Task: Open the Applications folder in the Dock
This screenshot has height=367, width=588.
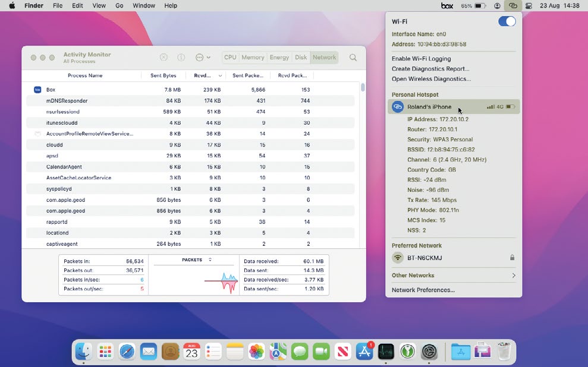Action: pyautogui.click(x=460, y=352)
